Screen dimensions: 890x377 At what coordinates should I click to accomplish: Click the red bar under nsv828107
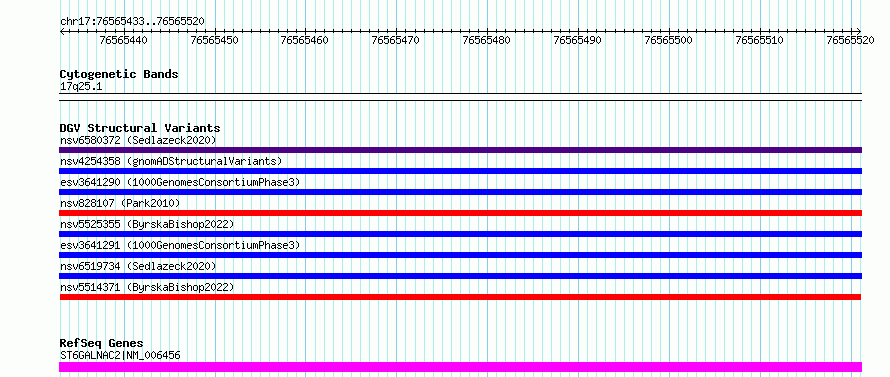coord(460,213)
